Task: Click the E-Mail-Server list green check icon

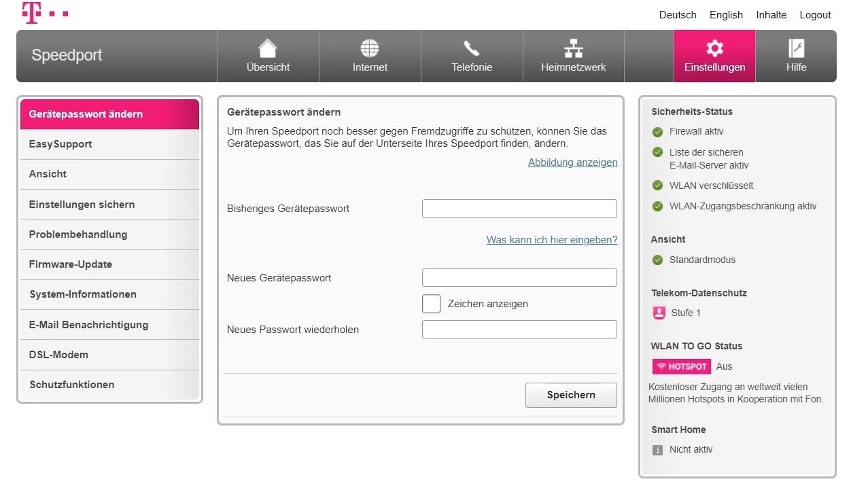Action: click(657, 152)
